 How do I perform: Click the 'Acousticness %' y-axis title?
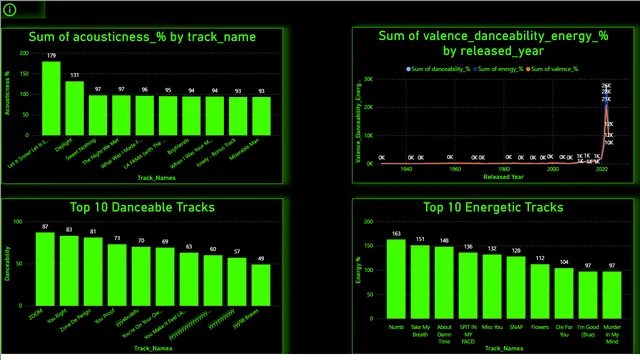click(7, 93)
